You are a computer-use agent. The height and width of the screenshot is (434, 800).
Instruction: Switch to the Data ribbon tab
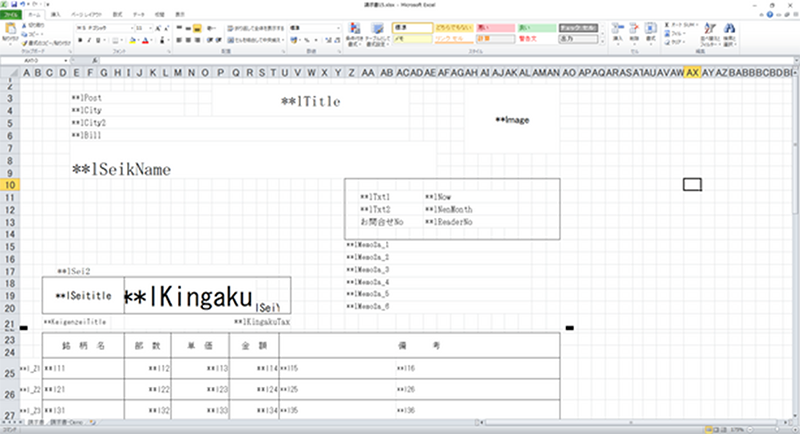tap(139, 14)
